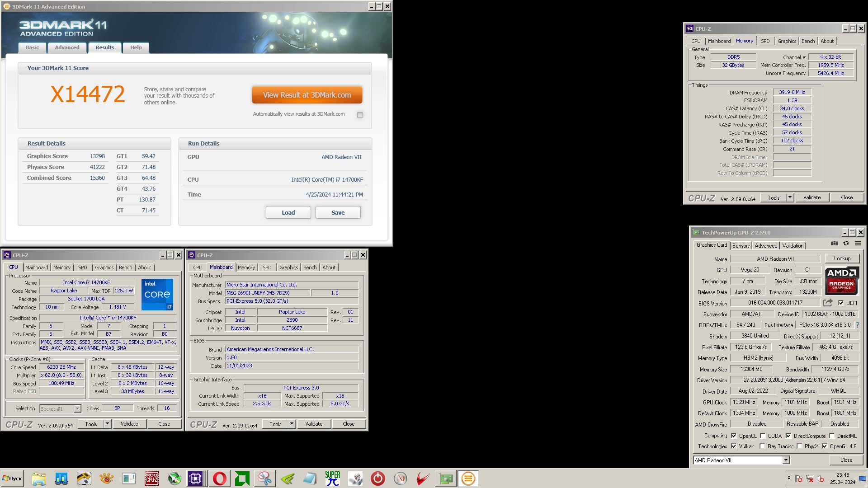Open the green AMD logo taskbar icon
The width and height of the screenshot is (868, 488).
[242, 479]
